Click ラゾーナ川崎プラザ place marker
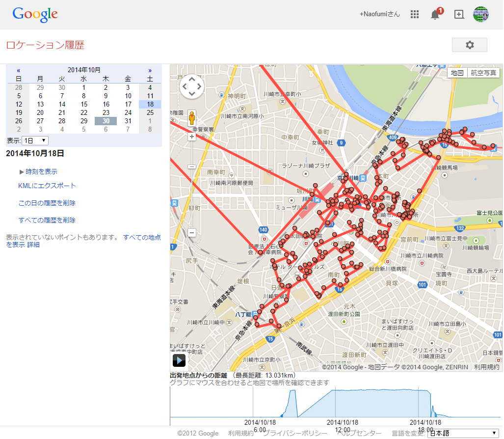 click(x=305, y=174)
